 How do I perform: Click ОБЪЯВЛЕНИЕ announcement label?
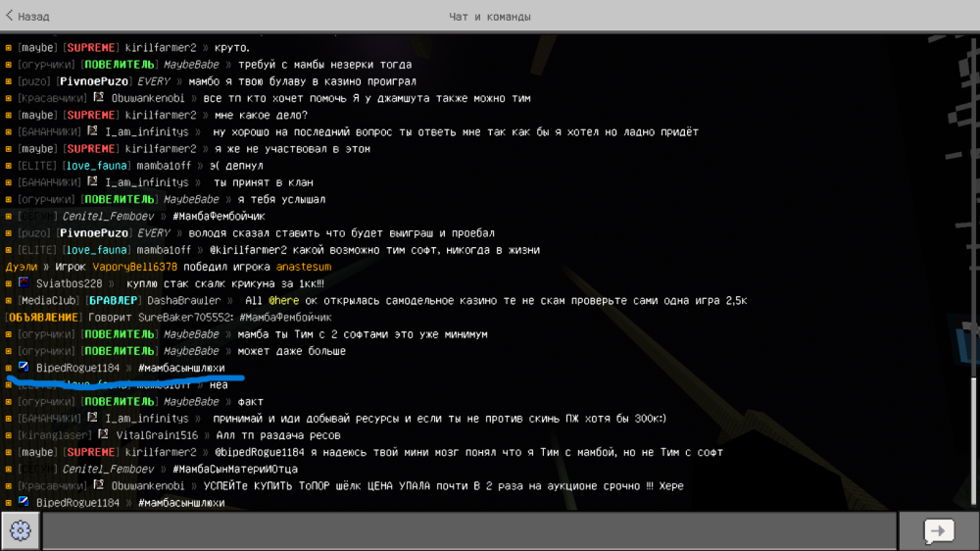pyautogui.click(x=44, y=318)
